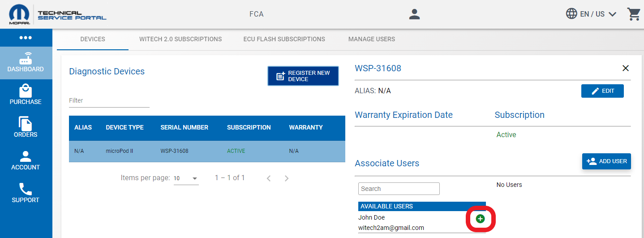Click the FCA header text
644x238 pixels.
(x=256, y=14)
